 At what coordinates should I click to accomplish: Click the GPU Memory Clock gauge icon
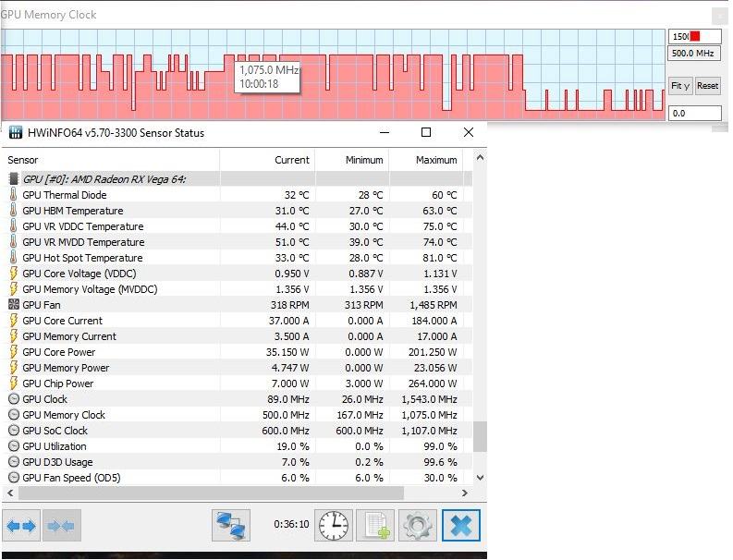point(14,415)
